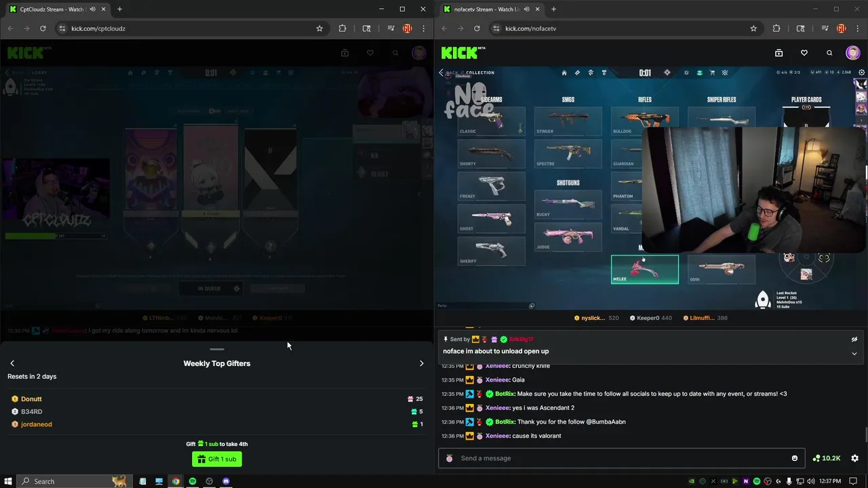The height and width of the screenshot is (488, 868).
Task: Open the emoji picker in chat input
Action: [x=795, y=458]
